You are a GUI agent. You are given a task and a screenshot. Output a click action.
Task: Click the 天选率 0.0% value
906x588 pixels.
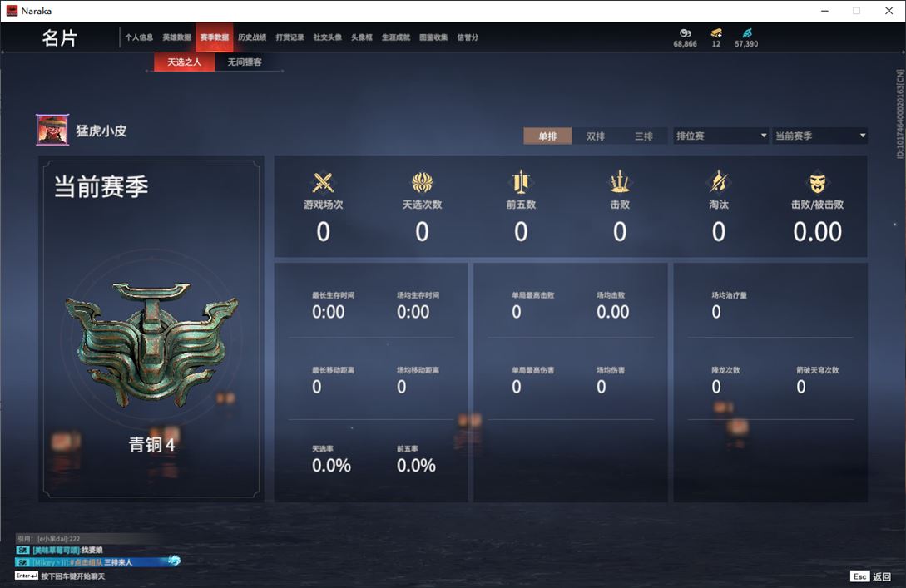[x=331, y=466]
